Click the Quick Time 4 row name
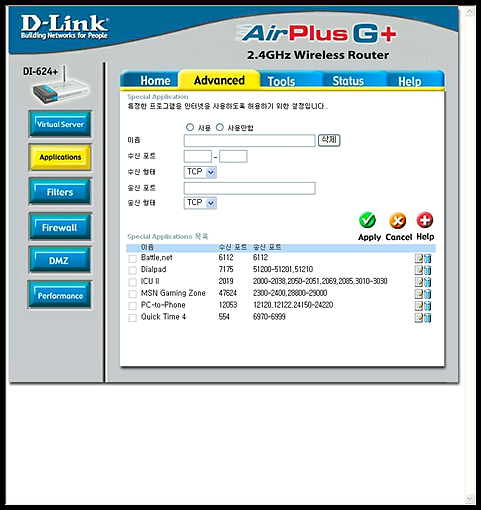The width and height of the screenshot is (481, 510). pos(163,317)
